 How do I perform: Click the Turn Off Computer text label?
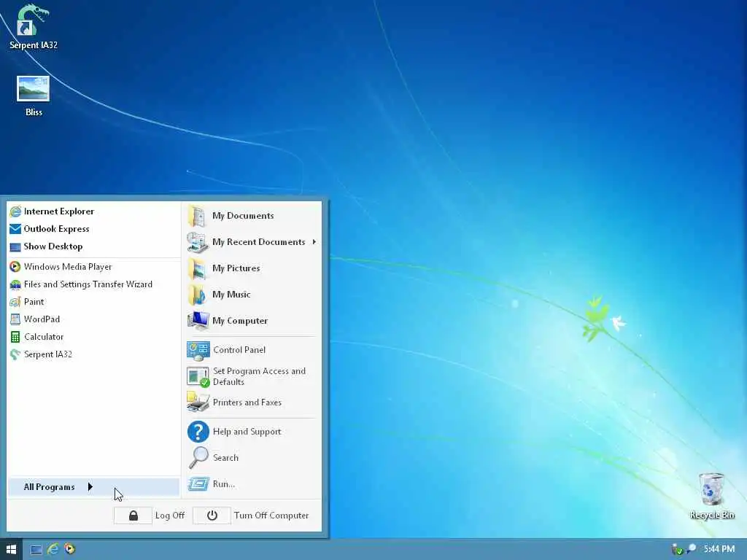(271, 516)
